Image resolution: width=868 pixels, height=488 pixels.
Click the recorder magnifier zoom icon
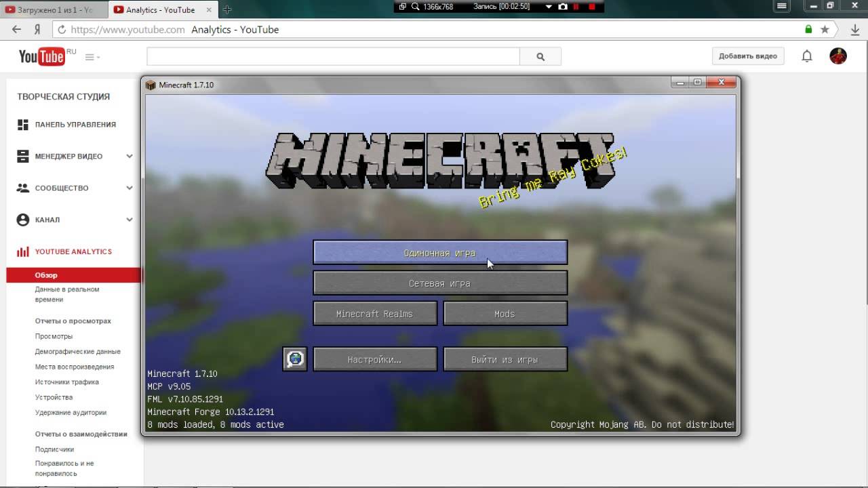415,6
